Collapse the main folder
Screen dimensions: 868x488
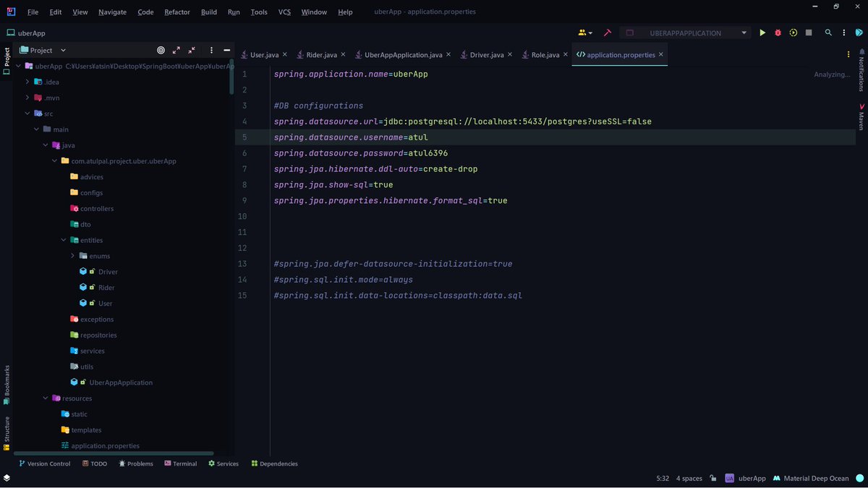coord(36,129)
